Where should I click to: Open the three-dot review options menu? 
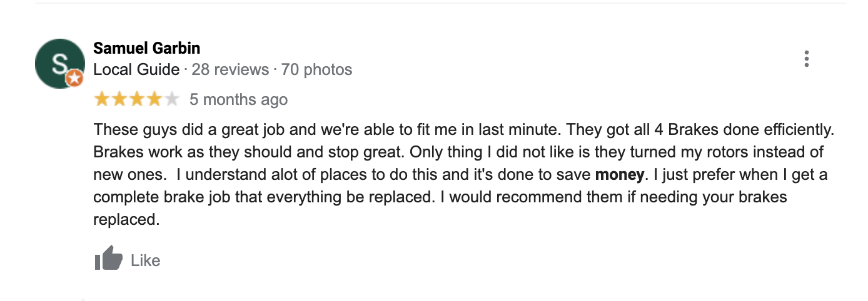pyautogui.click(x=807, y=59)
